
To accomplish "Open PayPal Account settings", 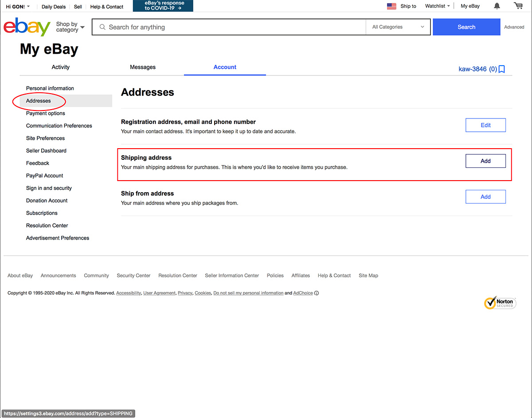I will point(44,175).
